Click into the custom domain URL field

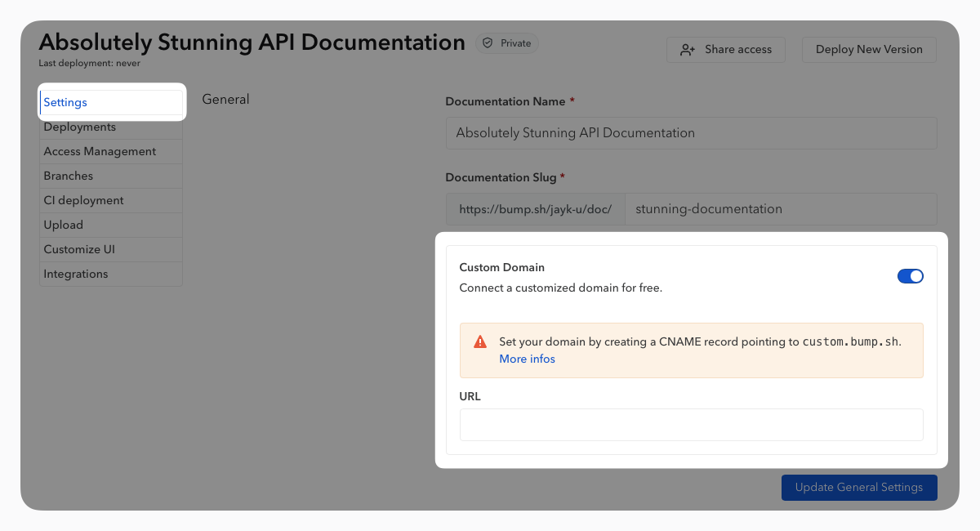(691, 425)
